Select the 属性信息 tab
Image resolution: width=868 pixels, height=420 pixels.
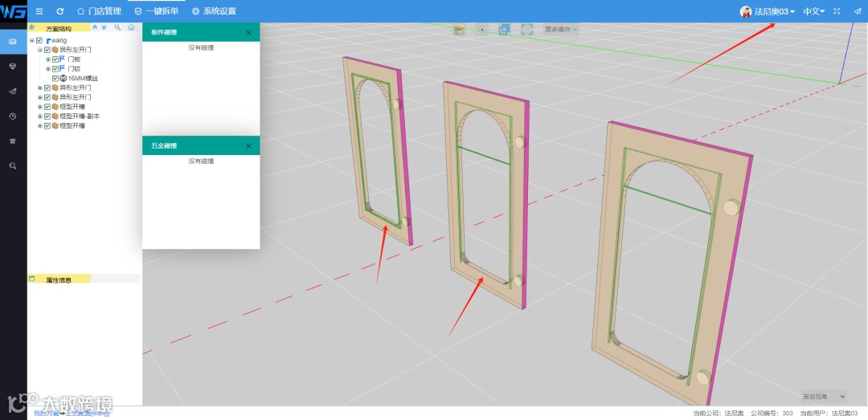point(59,279)
